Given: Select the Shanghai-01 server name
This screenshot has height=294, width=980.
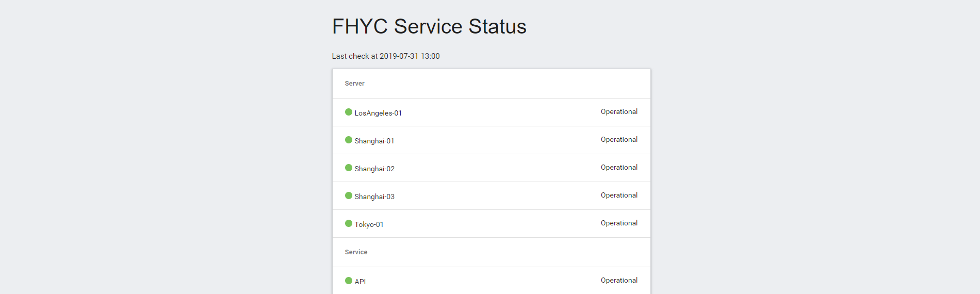Looking at the screenshot, I should (374, 141).
